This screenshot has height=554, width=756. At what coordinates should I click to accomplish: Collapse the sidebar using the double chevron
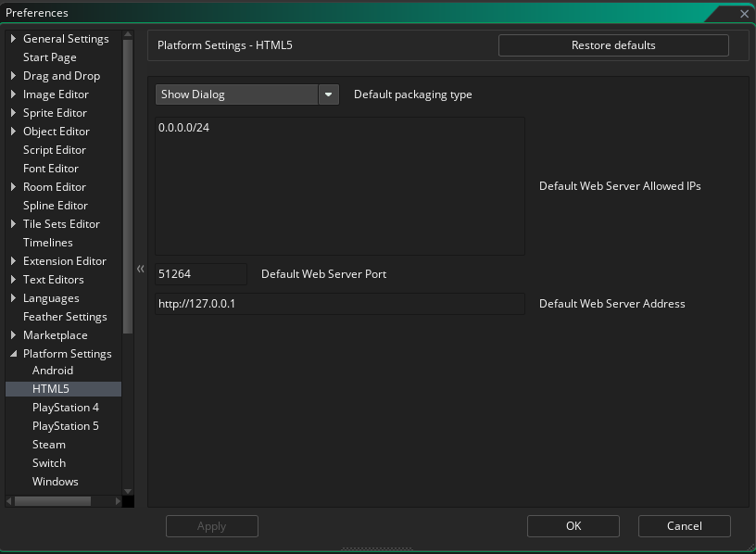pos(141,269)
